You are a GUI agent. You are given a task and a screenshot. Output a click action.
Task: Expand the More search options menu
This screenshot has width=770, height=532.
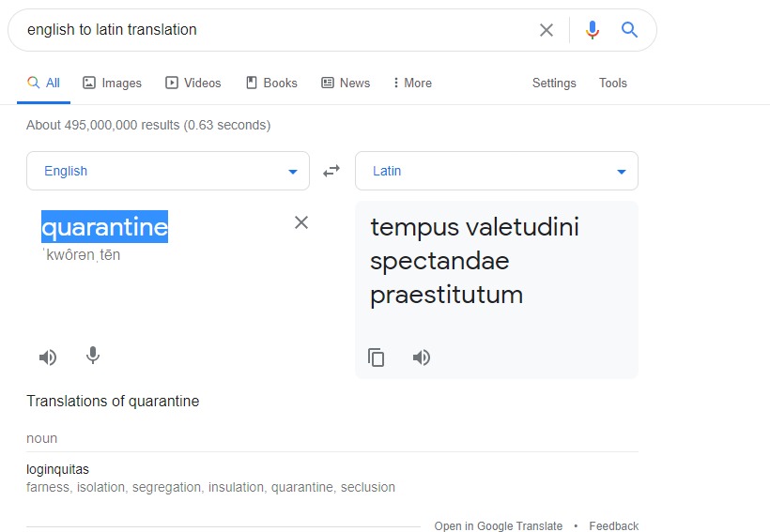pyautogui.click(x=412, y=83)
